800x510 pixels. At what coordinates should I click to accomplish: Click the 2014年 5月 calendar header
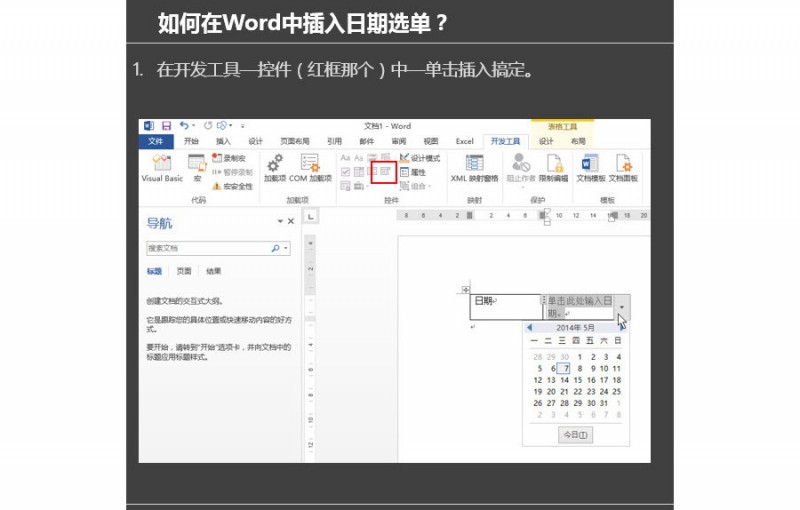click(x=575, y=327)
